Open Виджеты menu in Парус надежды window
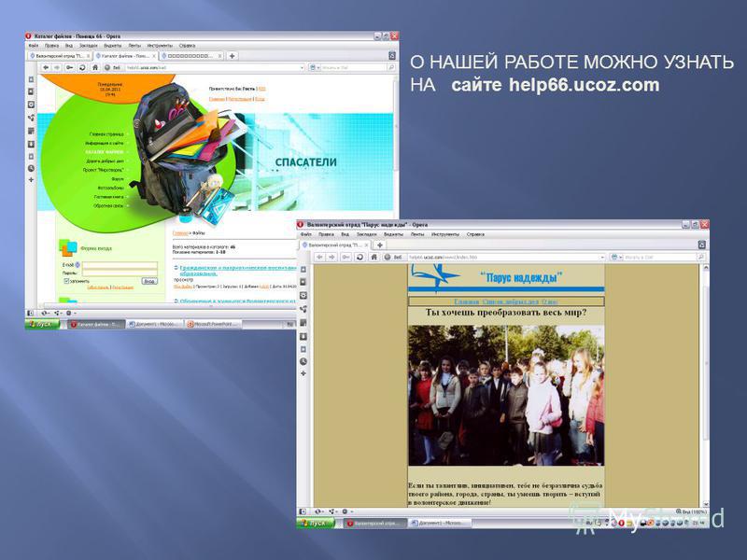747x560 pixels. tap(393, 234)
